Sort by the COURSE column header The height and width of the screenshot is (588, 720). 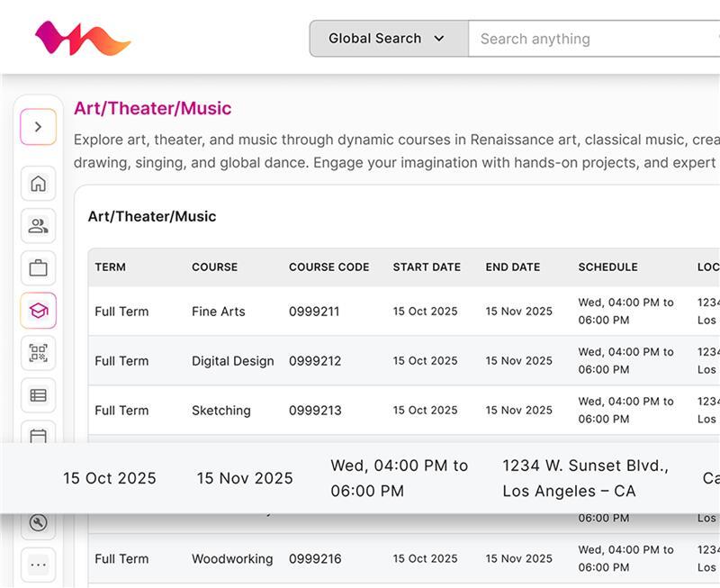pyautogui.click(x=214, y=267)
